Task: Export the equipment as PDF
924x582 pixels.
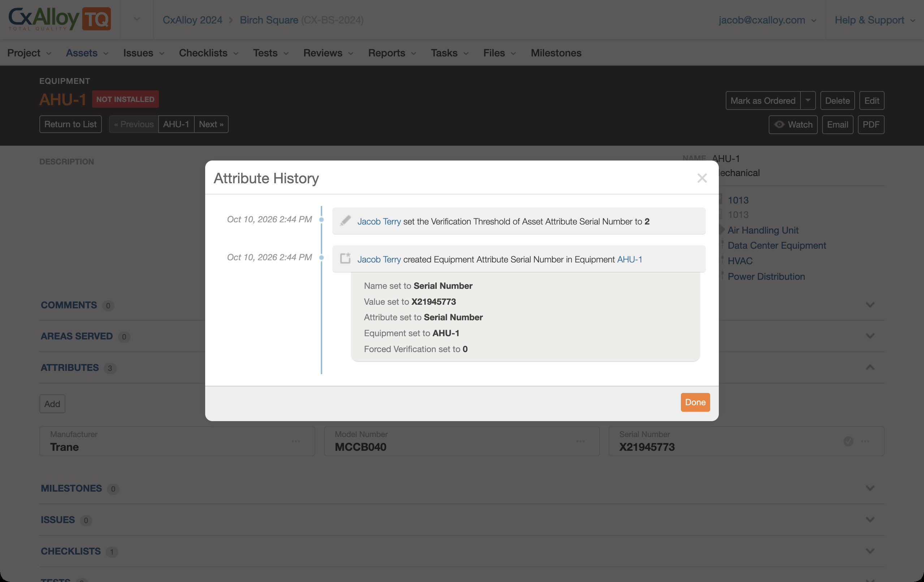Action: [x=871, y=124]
